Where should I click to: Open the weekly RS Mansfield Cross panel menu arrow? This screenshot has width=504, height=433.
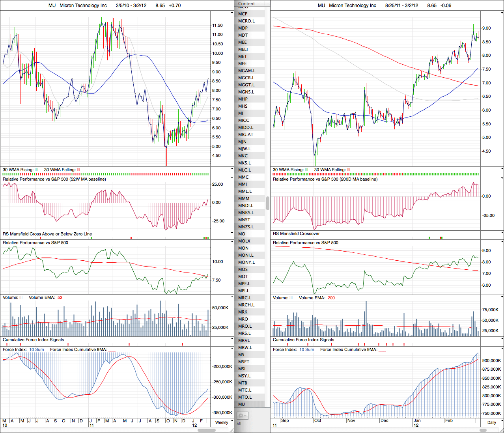232,233
